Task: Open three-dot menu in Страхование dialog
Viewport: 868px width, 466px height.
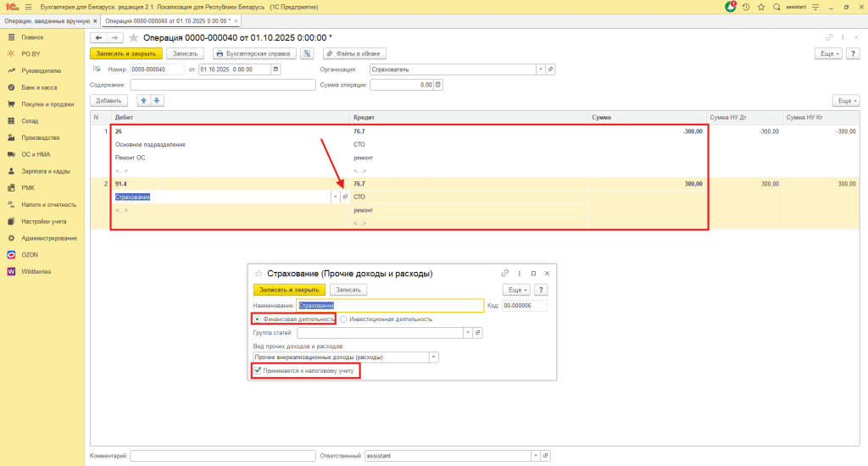Action: point(520,274)
